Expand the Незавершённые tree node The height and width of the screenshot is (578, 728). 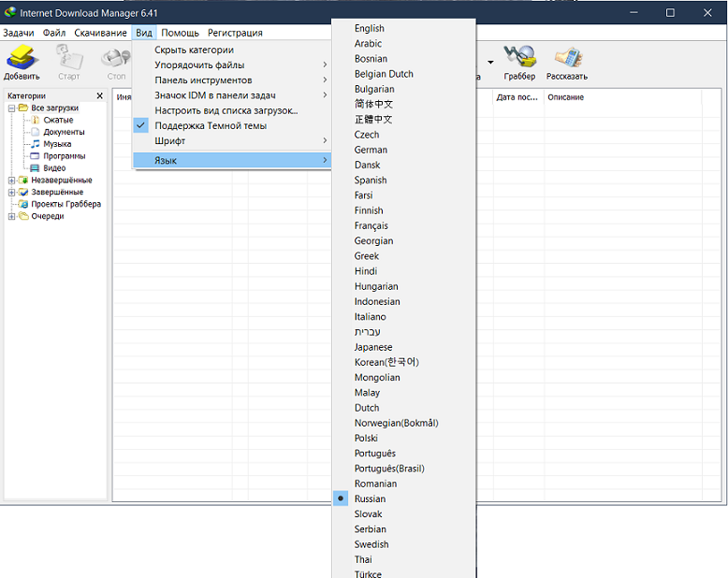(11, 181)
